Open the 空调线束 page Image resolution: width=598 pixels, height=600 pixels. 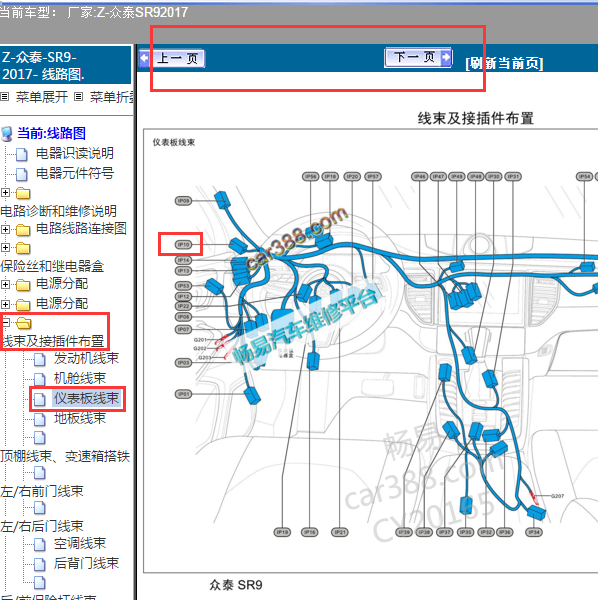(80, 543)
